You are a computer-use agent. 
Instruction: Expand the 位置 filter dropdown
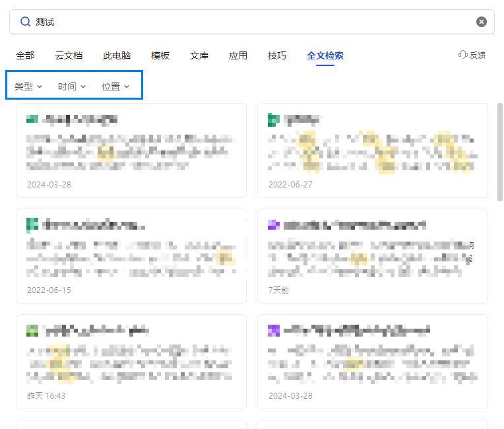(x=115, y=86)
